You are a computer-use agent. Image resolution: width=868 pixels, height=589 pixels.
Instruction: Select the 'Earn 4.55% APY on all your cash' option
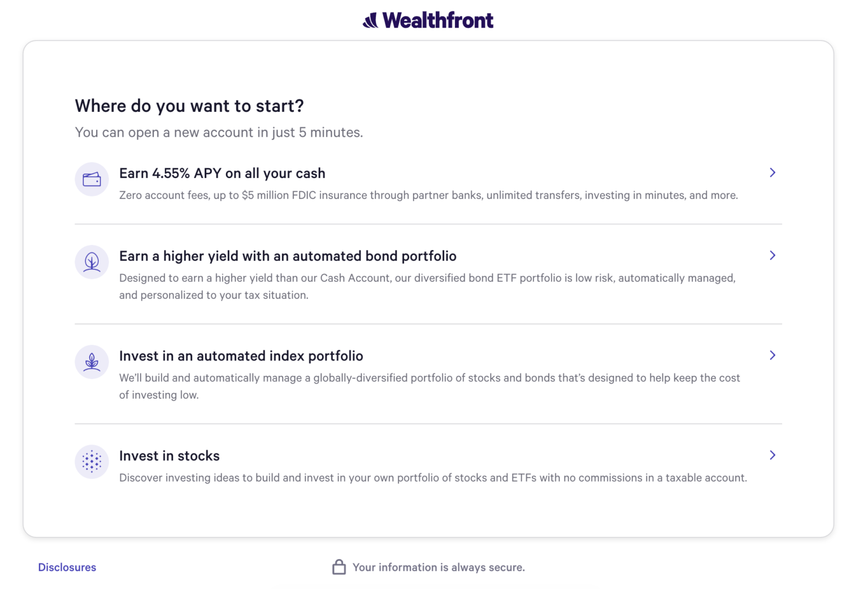click(222, 173)
